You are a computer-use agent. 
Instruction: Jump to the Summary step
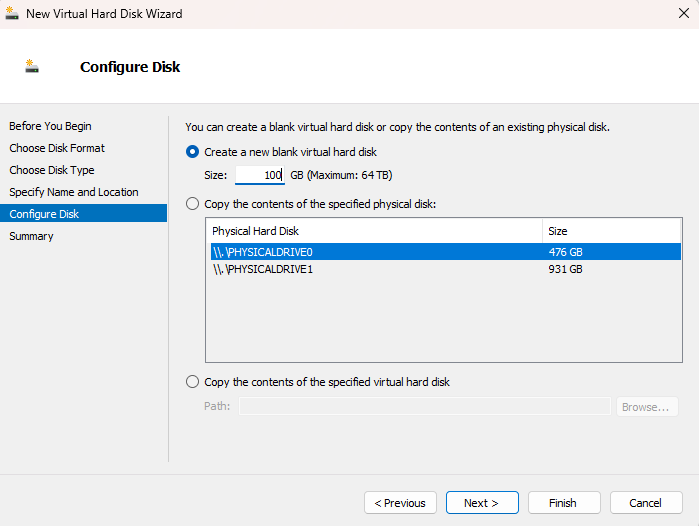[x=31, y=236]
